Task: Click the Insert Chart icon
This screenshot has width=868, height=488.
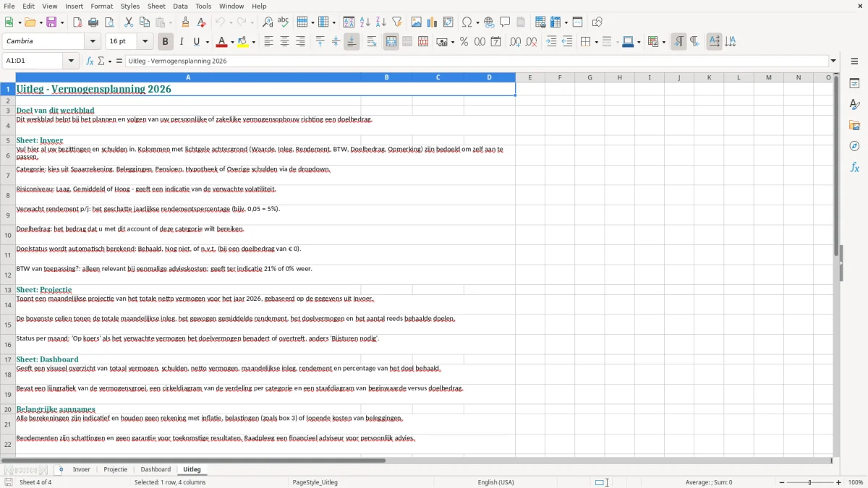Action: tap(433, 22)
